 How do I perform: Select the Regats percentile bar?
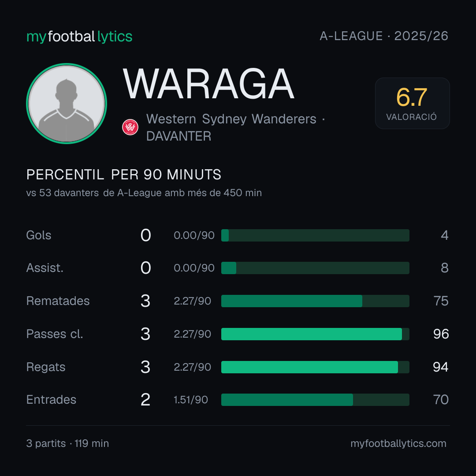(315, 367)
